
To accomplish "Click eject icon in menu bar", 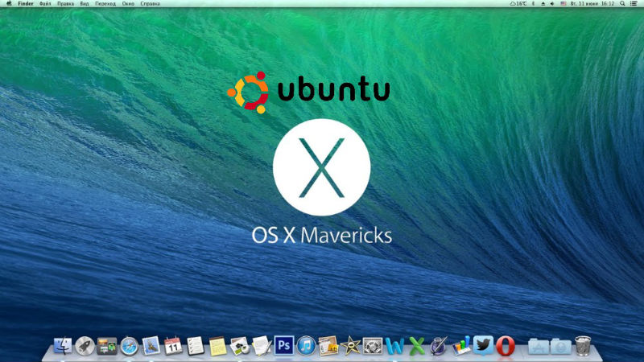I will pyautogui.click(x=543, y=3).
